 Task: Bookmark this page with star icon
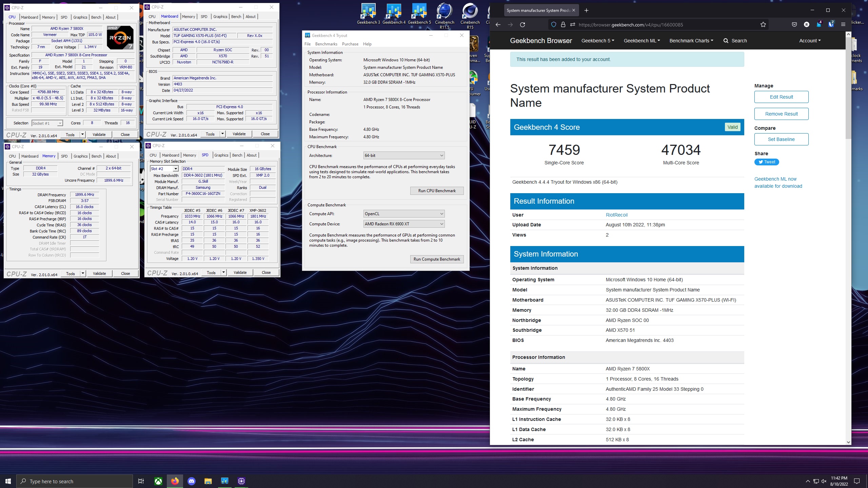click(x=763, y=24)
